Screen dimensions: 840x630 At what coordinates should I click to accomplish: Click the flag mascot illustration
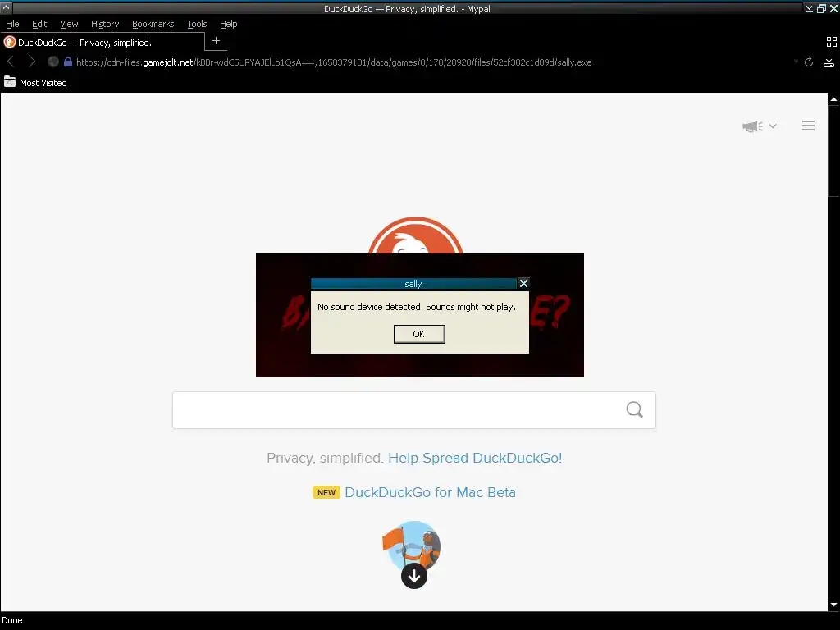(412, 546)
